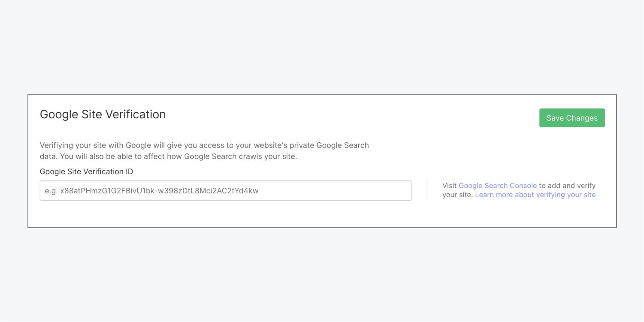The width and height of the screenshot is (644, 322).
Task: Click the word 'Changes' on the green button
Action: [x=582, y=118]
